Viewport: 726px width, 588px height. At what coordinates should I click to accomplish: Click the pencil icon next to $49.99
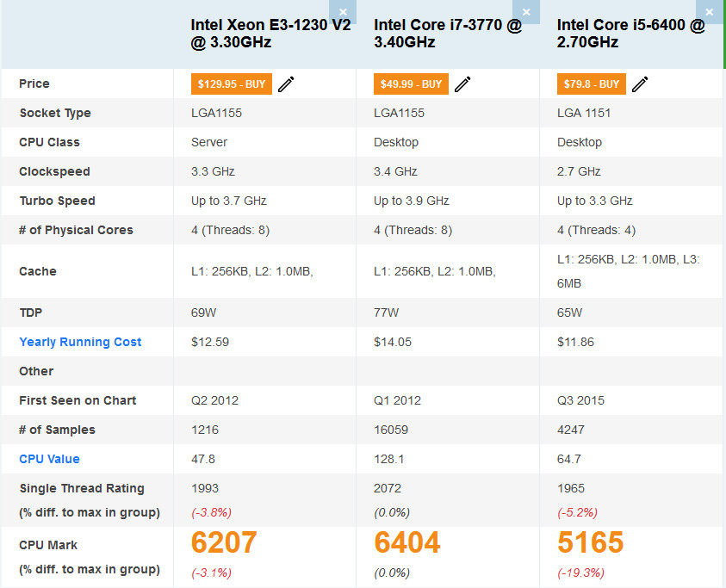[462, 84]
